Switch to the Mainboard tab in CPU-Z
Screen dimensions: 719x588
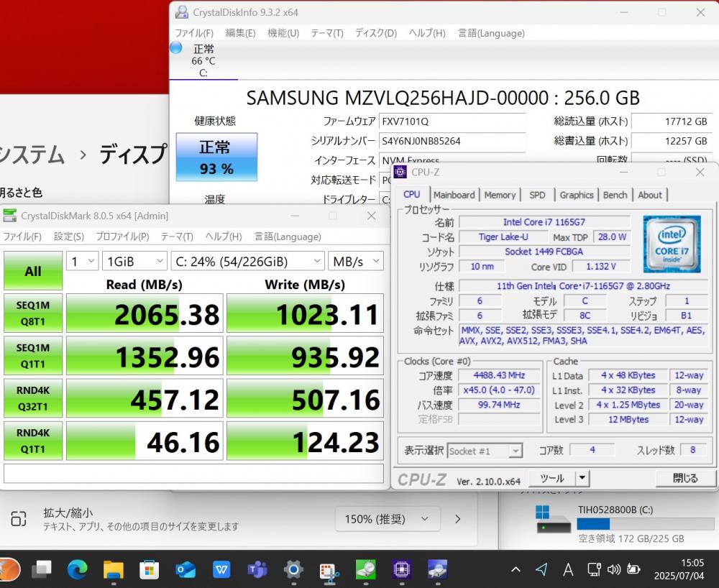tap(454, 195)
